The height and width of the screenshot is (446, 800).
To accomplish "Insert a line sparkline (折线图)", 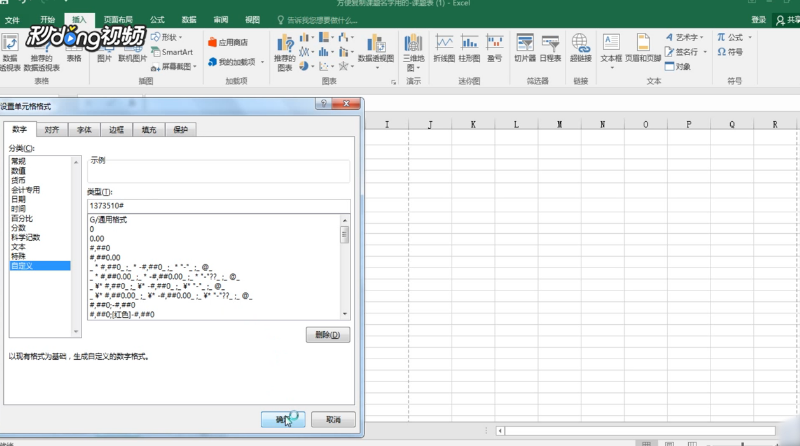I will point(444,48).
